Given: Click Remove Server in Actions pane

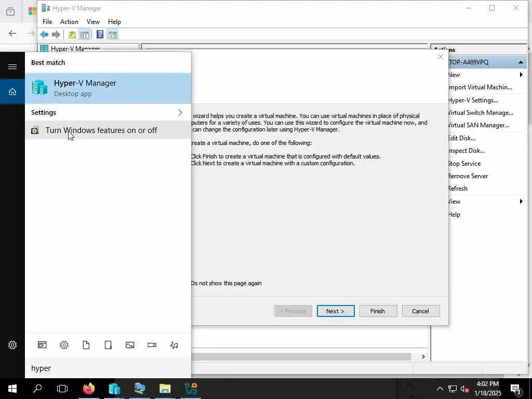Looking at the screenshot, I should 468,176.
